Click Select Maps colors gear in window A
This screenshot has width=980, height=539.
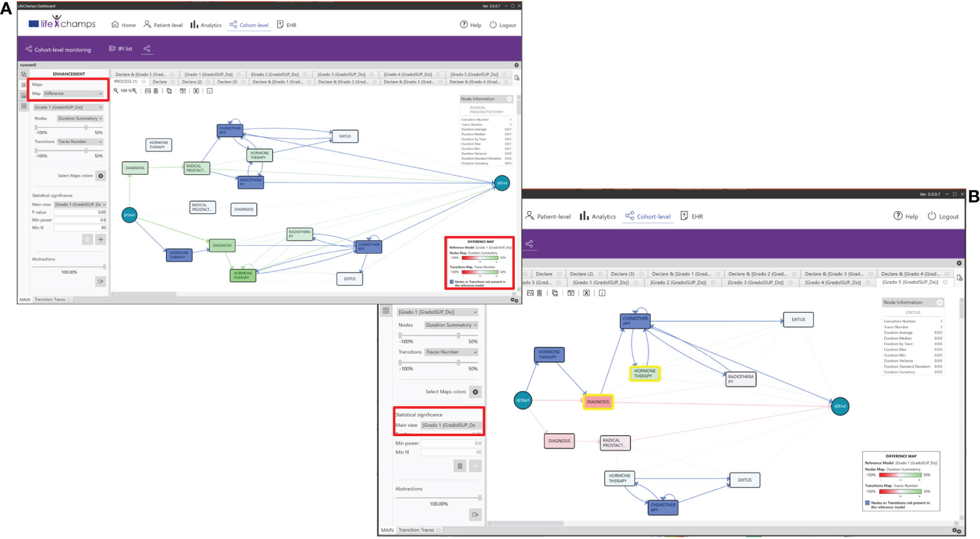click(x=100, y=176)
